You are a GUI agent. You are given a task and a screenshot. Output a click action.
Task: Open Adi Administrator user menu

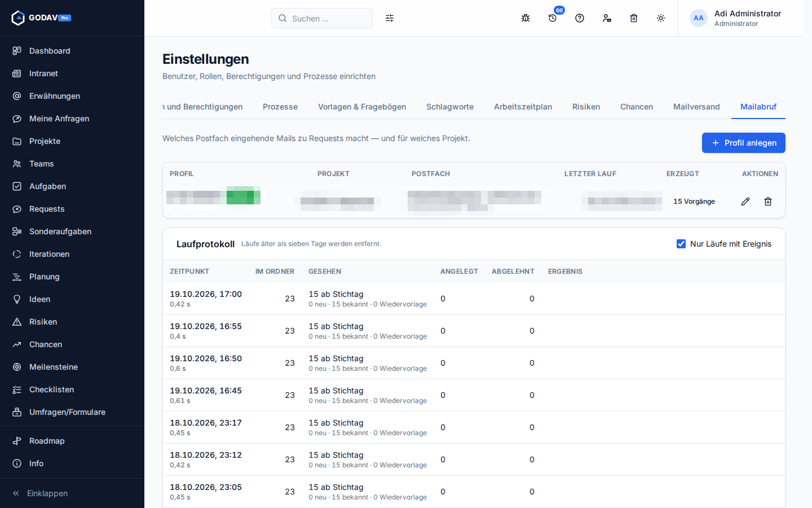click(741, 18)
